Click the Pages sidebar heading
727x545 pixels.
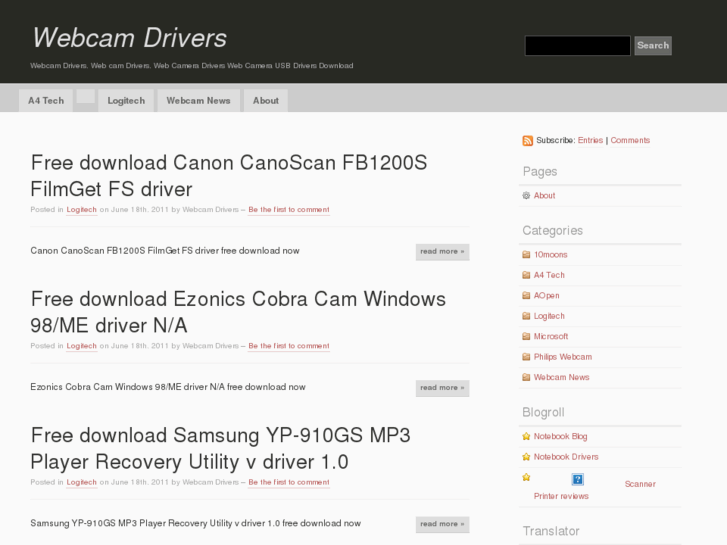pos(540,172)
